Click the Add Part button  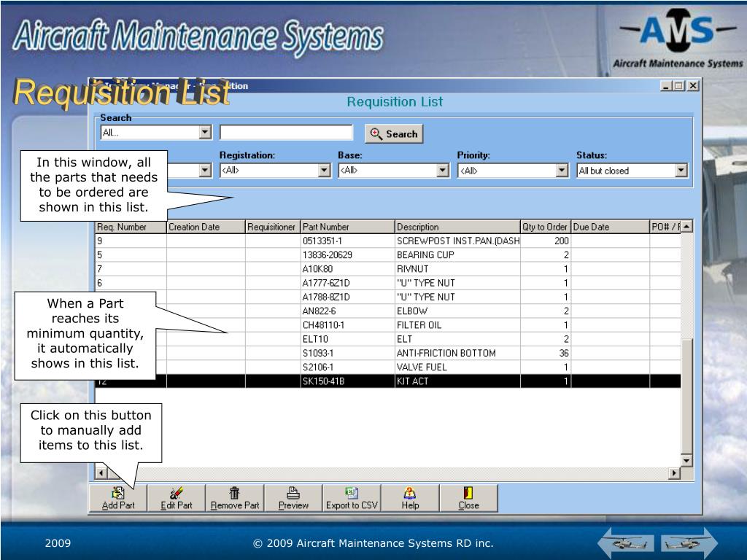click(x=118, y=498)
